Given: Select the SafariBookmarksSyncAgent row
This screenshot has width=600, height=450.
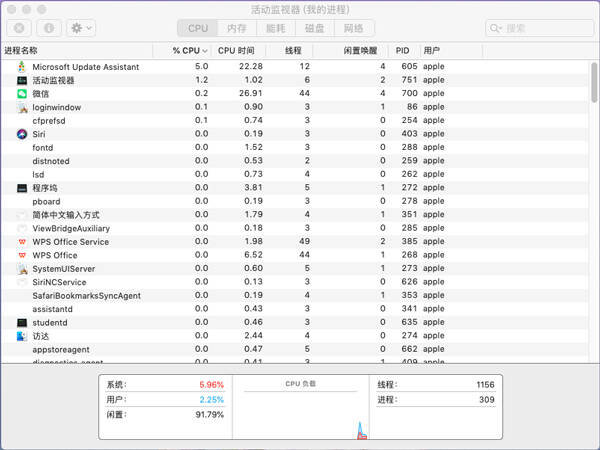Looking at the screenshot, I should pos(295,295).
